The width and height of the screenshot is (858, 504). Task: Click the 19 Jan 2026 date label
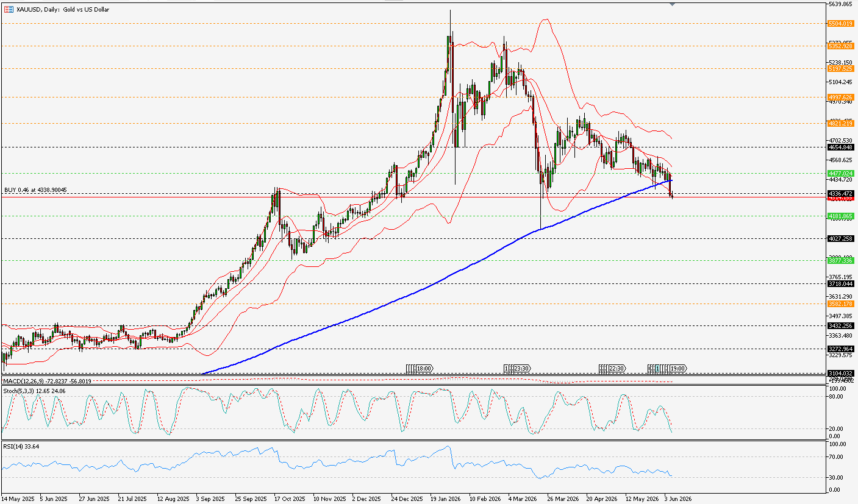click(446, 498)
